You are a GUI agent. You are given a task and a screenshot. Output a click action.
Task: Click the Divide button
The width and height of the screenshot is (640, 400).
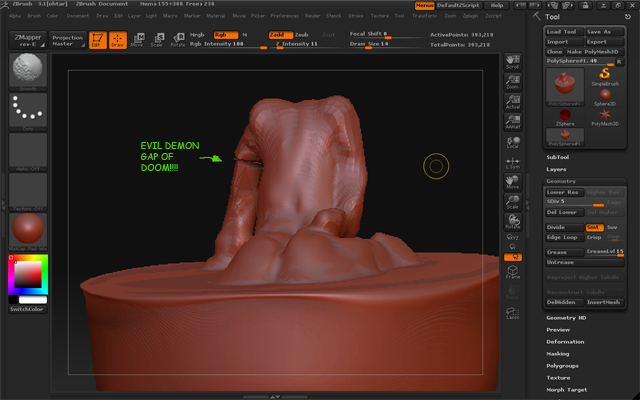tap(564, 227)
